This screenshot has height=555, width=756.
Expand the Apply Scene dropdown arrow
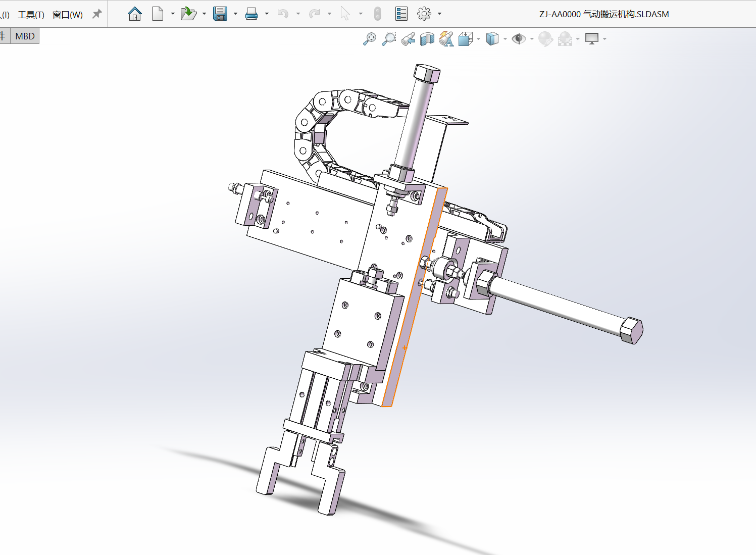pos(578,39)
